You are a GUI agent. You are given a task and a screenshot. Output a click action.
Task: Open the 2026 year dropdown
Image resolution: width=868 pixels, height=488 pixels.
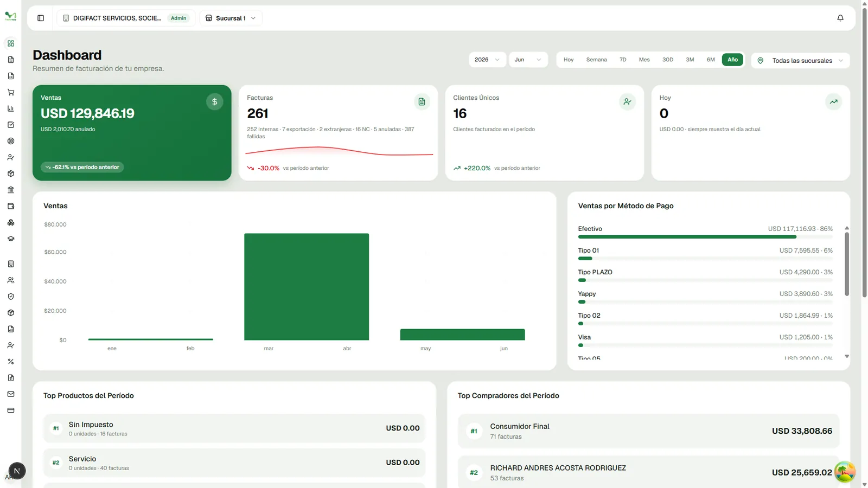point(487,60)
